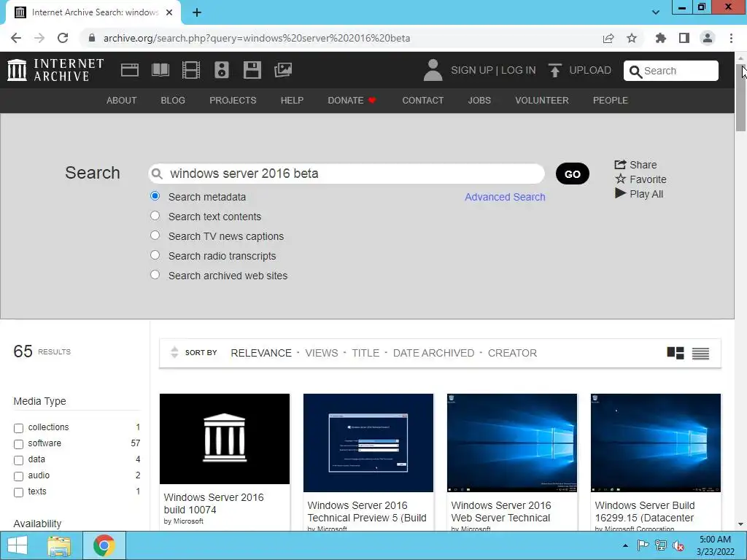
Task: Select Search TV news captions option
Action: [155, 236]
